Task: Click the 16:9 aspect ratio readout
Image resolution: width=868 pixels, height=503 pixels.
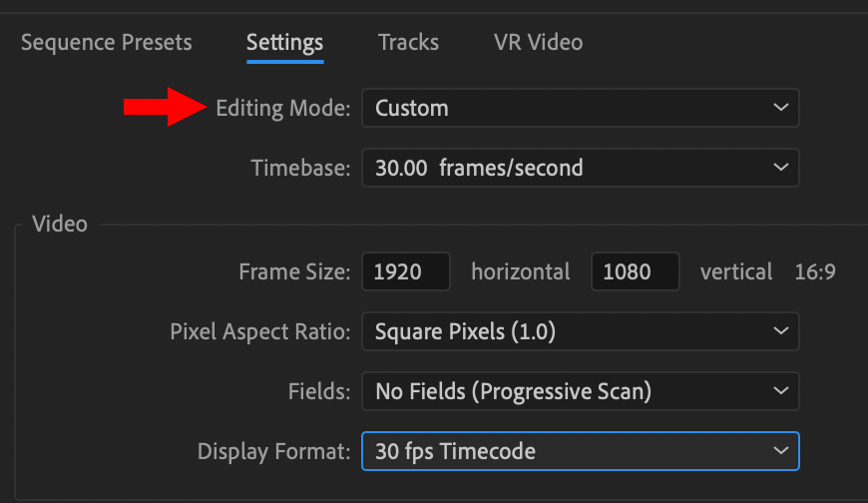Action: coord(815,272)
